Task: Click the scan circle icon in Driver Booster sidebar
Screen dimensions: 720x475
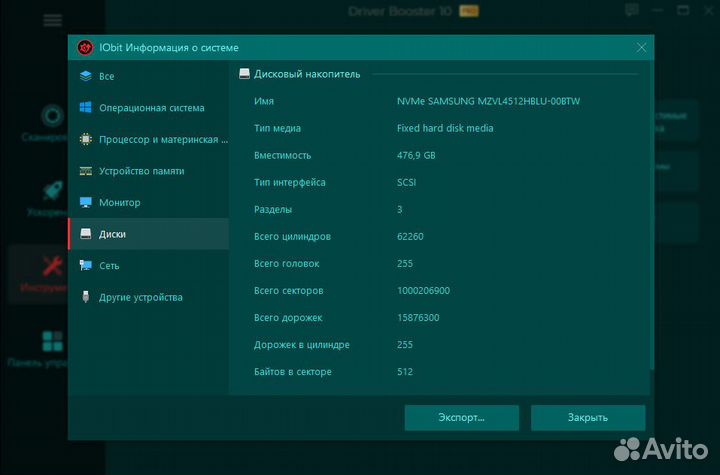Action: [52, 115]
